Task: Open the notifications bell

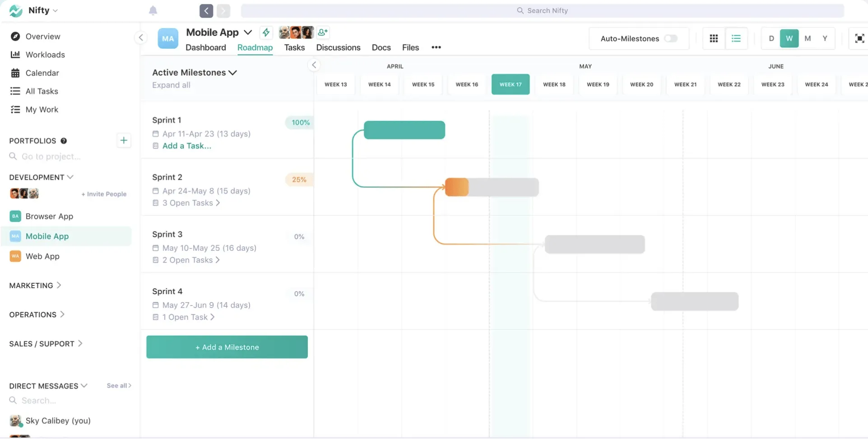Action: [153, 10]
